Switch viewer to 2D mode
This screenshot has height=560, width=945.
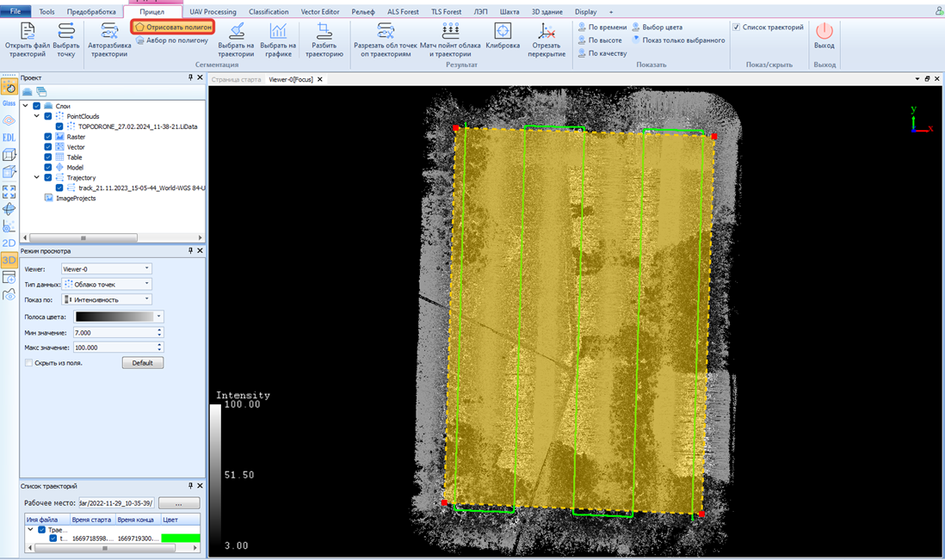click(x=9, y=243)
